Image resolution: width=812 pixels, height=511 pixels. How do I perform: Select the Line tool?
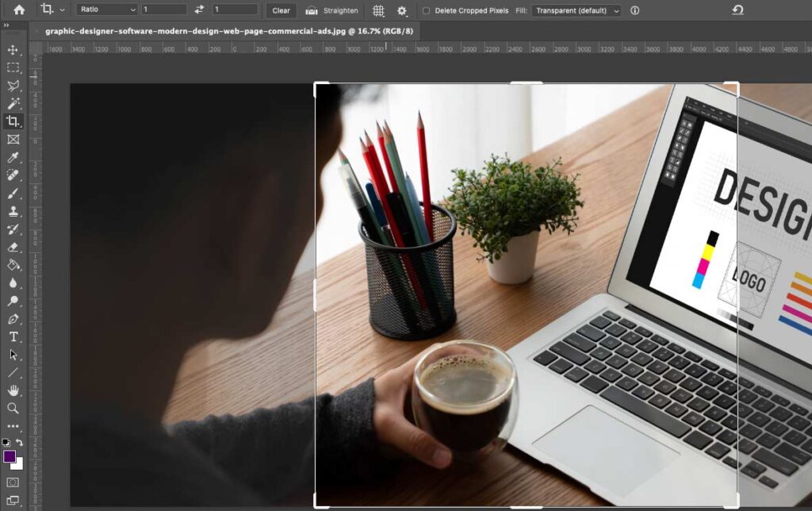(x=13, y=373)
